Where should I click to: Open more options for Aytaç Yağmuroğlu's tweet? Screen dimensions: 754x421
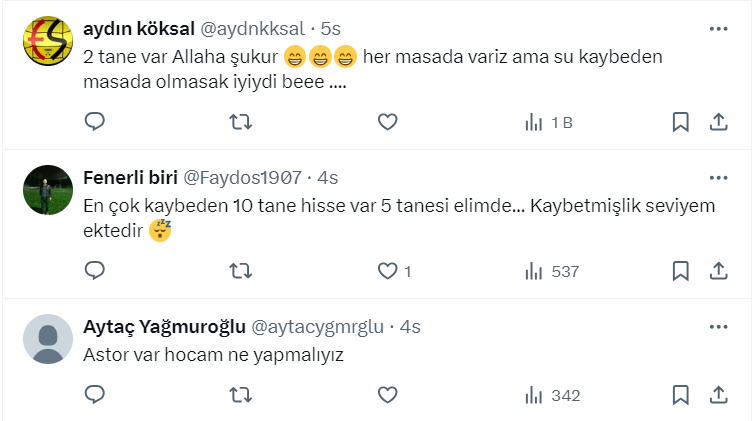(x=718, y=327)
